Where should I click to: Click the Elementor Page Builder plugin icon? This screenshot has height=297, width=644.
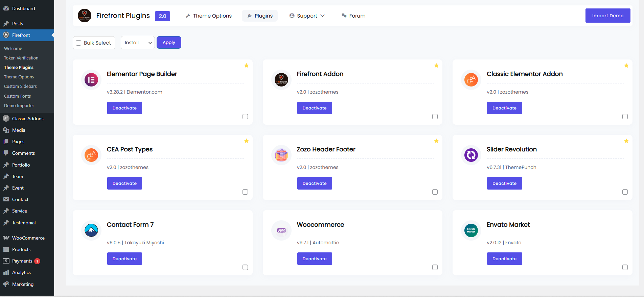tap(91, 80)
